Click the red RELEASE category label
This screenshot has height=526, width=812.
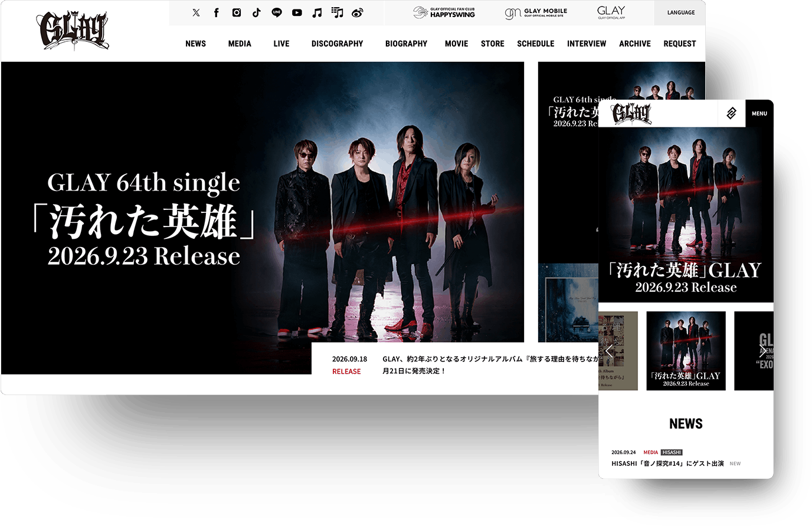346,372
